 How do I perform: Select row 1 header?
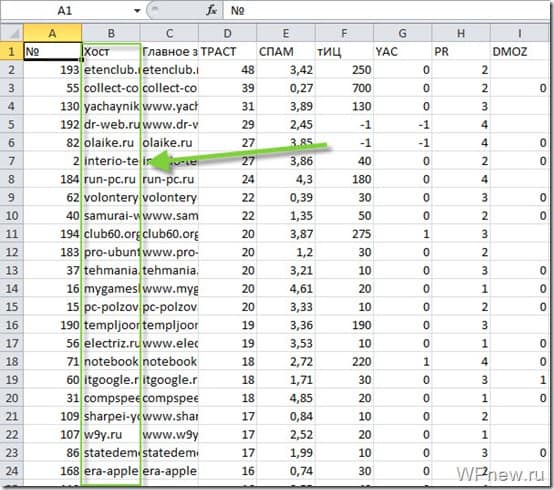click(x=12, y=52)
